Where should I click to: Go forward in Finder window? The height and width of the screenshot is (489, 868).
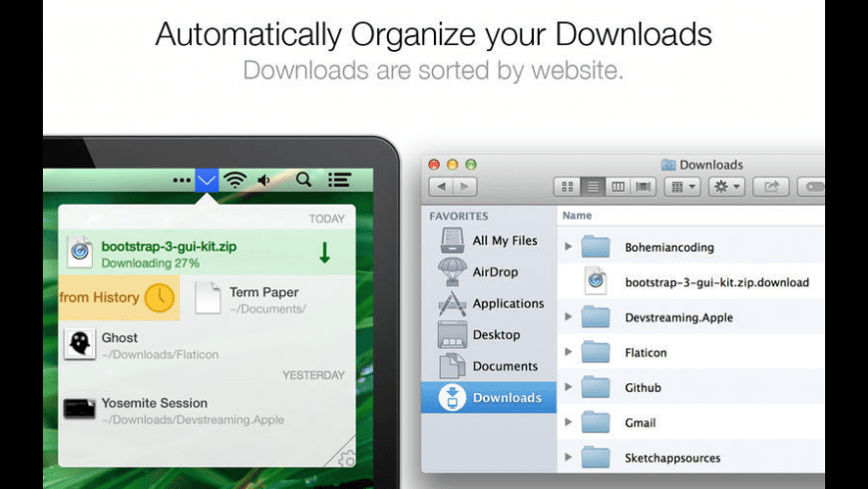(x=465, y=187)
